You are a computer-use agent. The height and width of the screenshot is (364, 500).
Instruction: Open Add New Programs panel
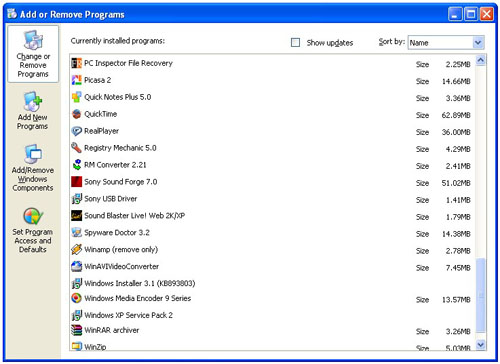(x=32, y=111)
